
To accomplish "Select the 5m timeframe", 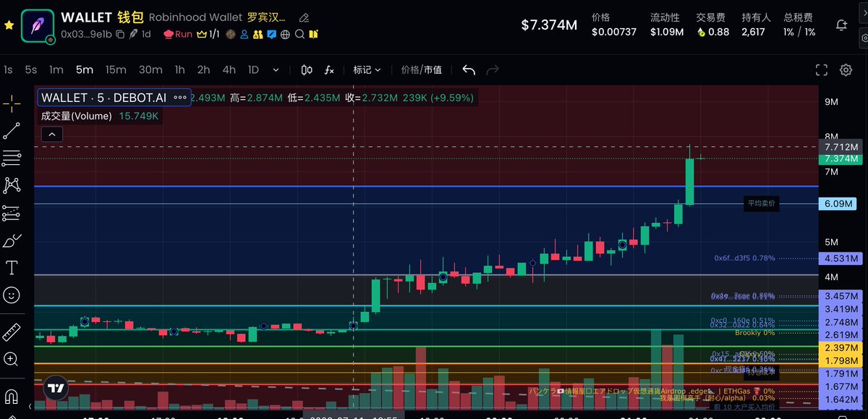I will [85, 70].
